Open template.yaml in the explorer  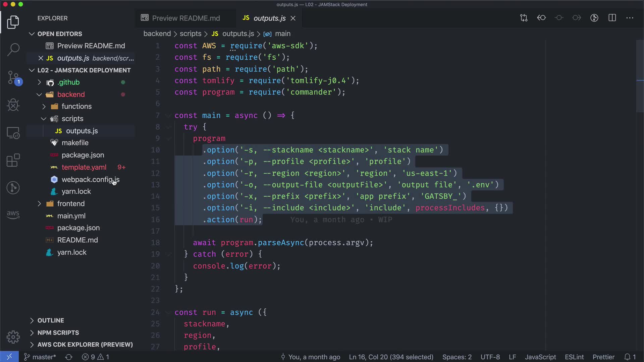(84, 167)
